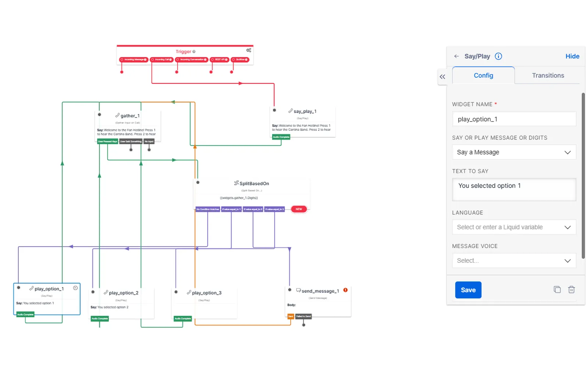Click say_play_1 Audio Complete transition
Viewport: 588px width, 368px height.
coord(281,137)
